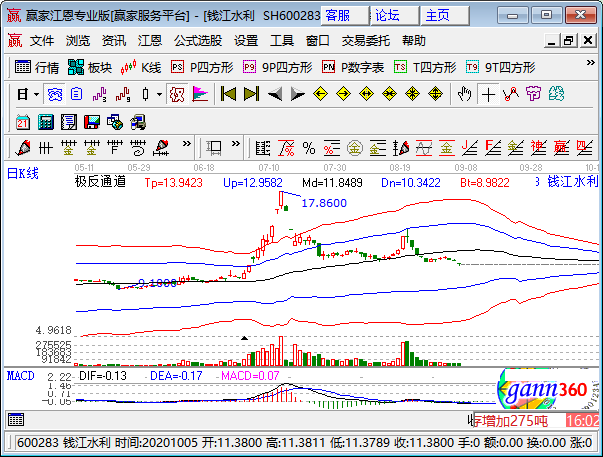Click the magenta flag chart icon
The image size is (603, 457).
point(200,94)
